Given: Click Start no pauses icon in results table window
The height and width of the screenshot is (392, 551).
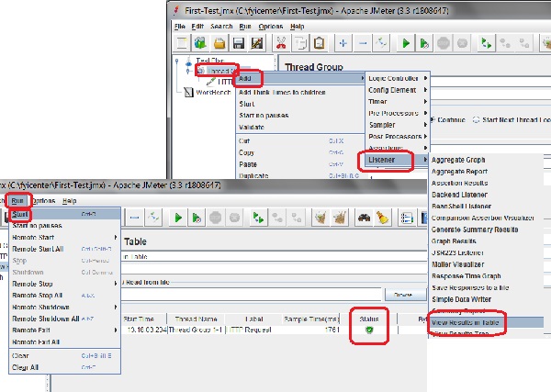Looking at the screenshot, I should pos(197,218).
